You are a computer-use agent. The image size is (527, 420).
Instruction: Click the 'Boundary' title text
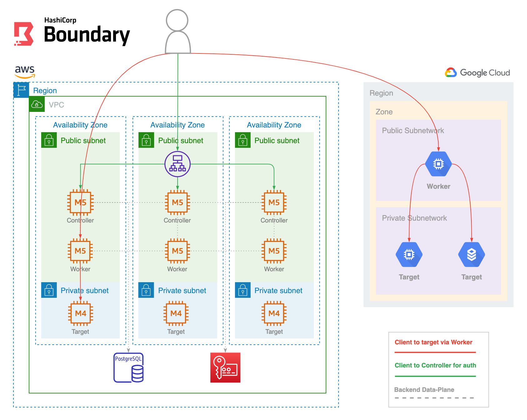87,35
